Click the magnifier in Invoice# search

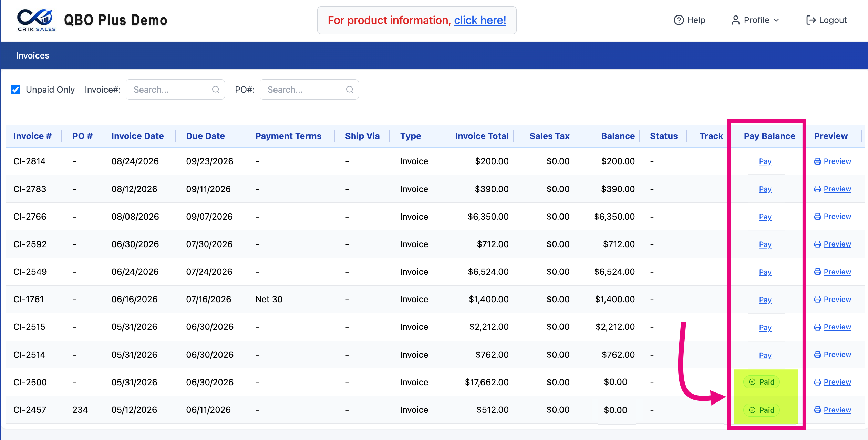point(216,90)
